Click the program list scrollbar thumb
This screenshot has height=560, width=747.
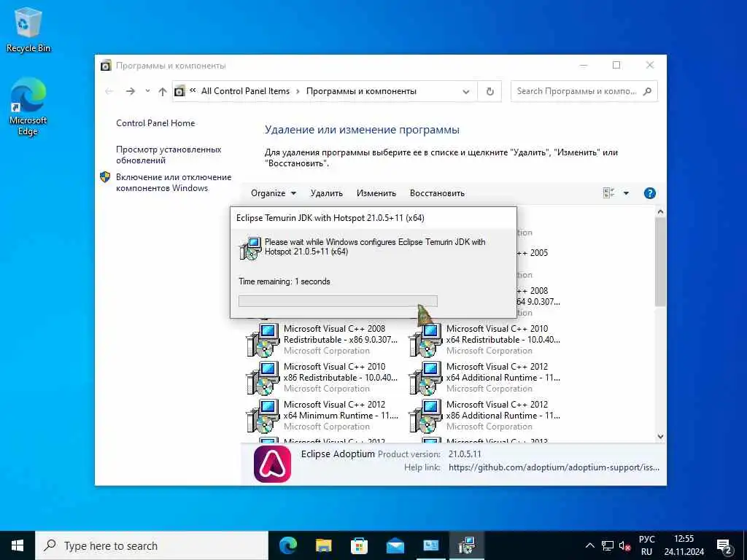(659, 262)
